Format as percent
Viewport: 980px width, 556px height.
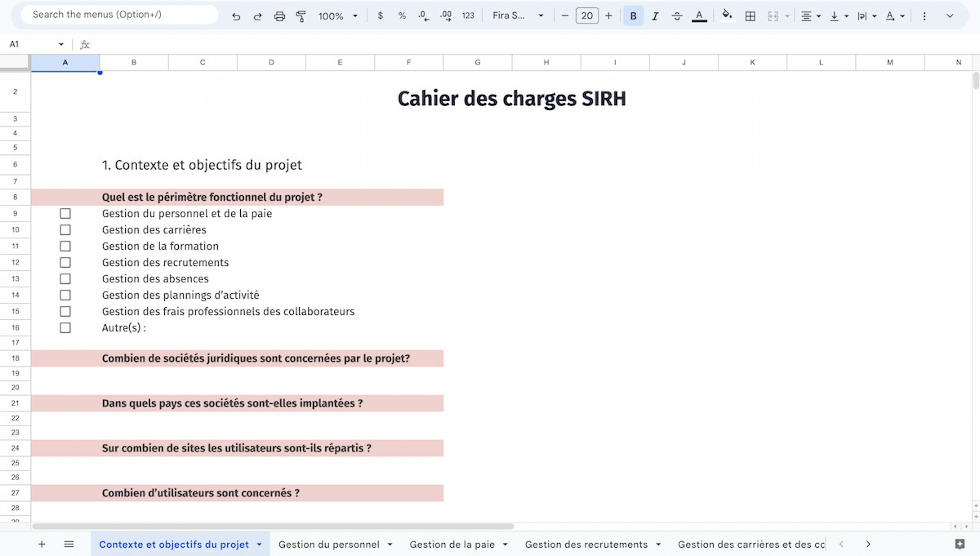[x=402, y=16]
